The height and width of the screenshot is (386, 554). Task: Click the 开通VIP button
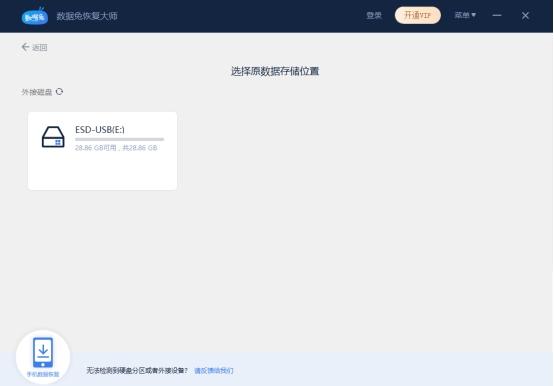(x=418, y=15)
